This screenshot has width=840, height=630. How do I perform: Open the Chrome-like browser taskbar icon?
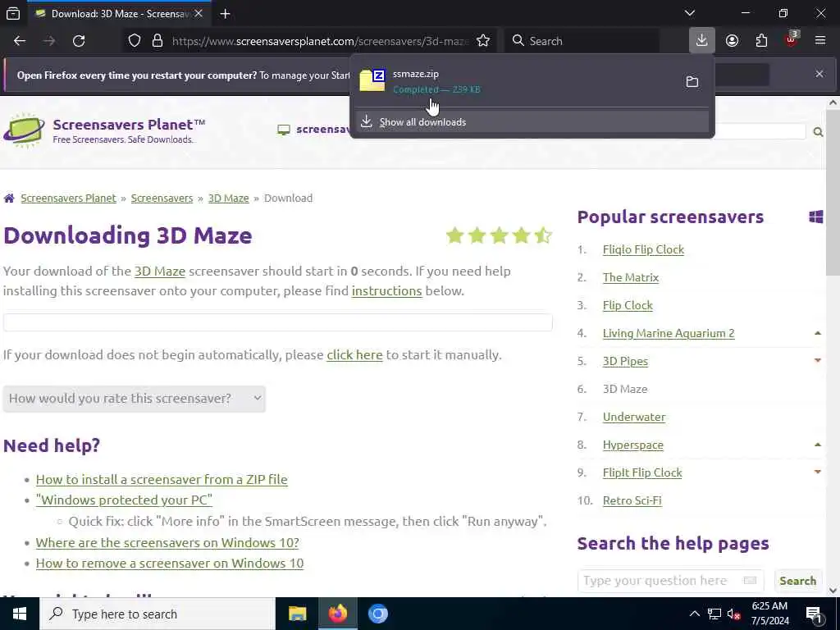click(377, 614)
